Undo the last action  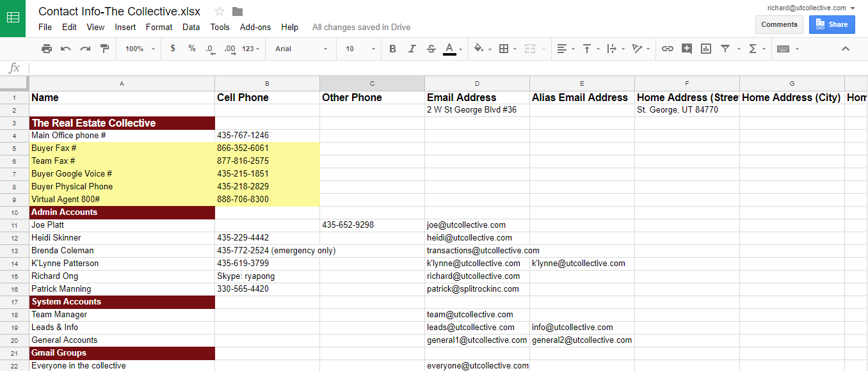point(66,49)
